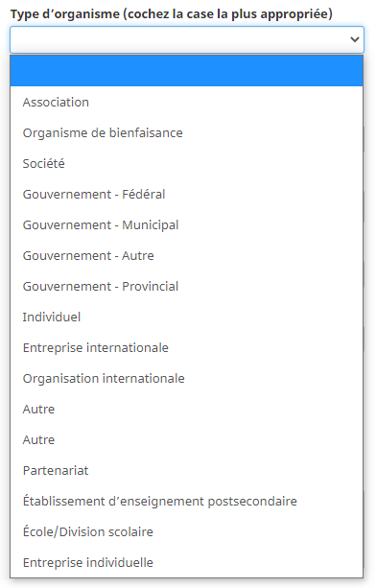The width and height of the screenshot is (376, 588).
Task: Select École/Division scolaire
Action: (187, 532)
